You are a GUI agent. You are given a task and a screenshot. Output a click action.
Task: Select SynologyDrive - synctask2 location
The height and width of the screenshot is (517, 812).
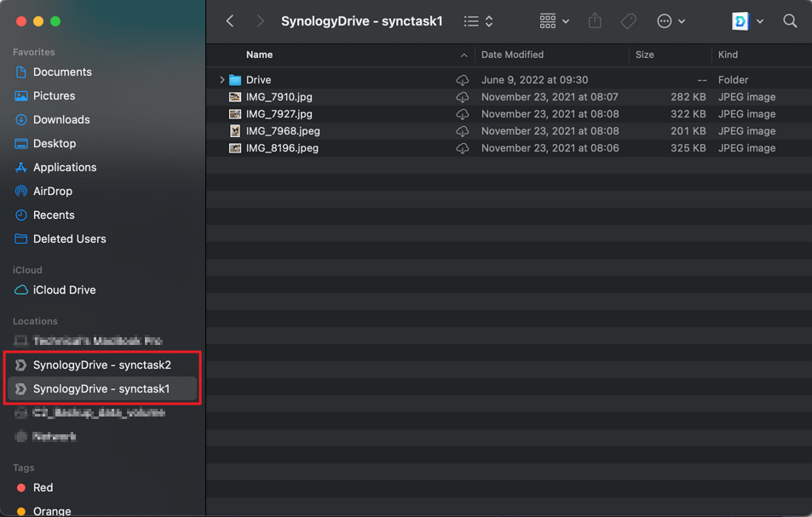(x=102, y=365)
